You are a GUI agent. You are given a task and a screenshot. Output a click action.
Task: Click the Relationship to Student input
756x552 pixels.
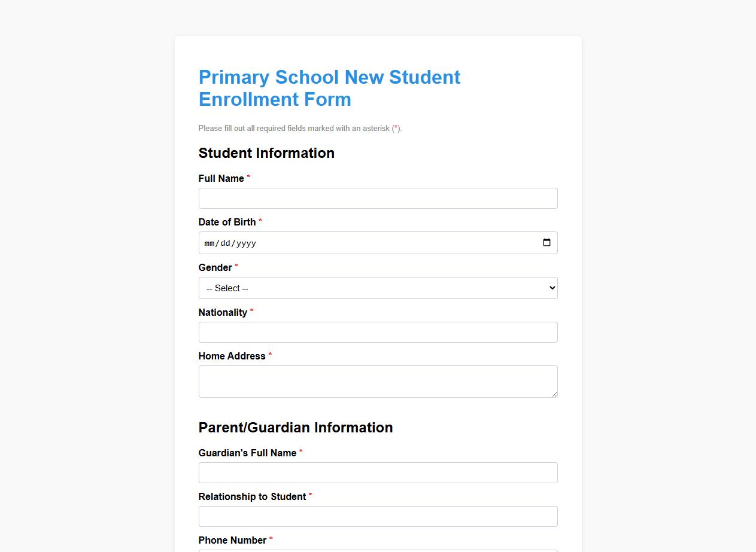tap(378, 516)
